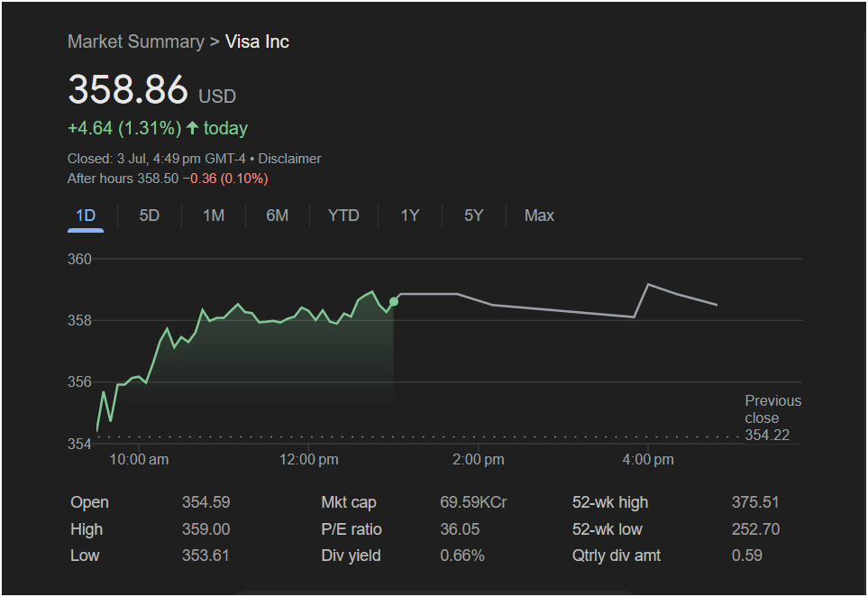Click the 12:00 pm axis label
Screen dimensions: 868x597
coord(309,460)
